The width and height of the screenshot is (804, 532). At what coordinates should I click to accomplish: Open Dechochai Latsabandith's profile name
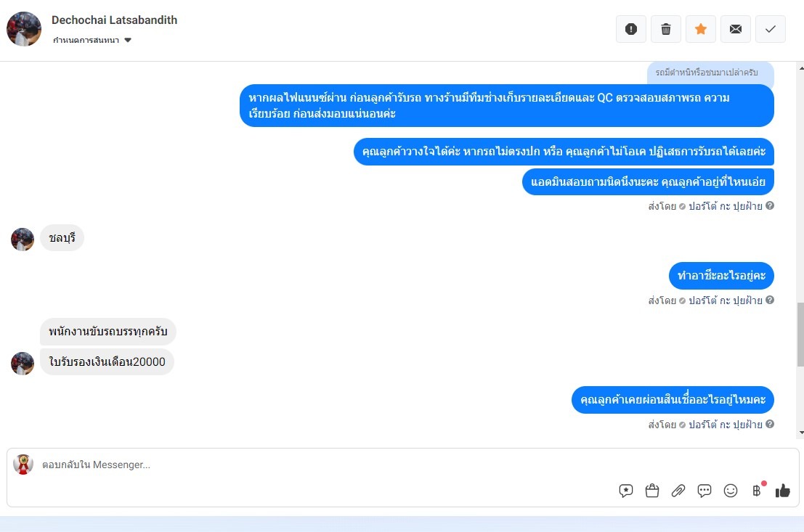click(114, 20)
